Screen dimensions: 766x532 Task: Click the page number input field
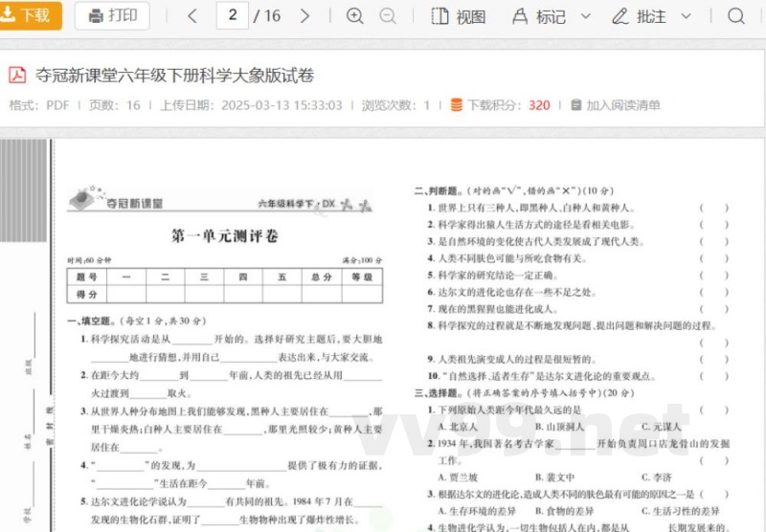coord(233,15)
